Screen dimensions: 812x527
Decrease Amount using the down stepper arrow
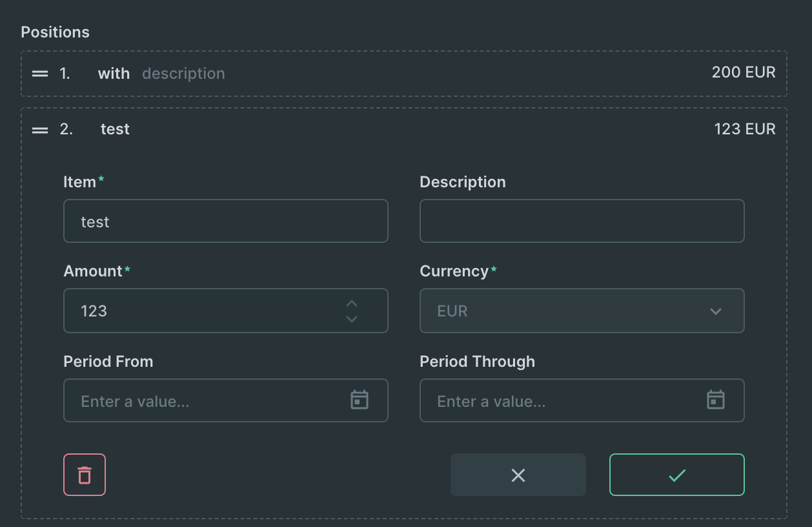(x=352, y=318)
